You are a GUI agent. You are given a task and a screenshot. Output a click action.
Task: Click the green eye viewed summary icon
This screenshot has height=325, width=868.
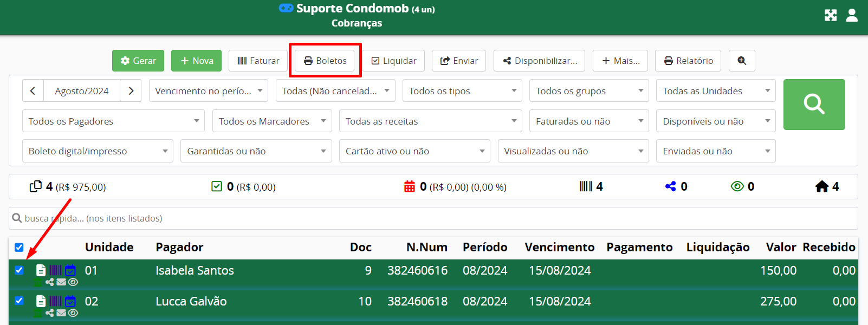[737, 186]
